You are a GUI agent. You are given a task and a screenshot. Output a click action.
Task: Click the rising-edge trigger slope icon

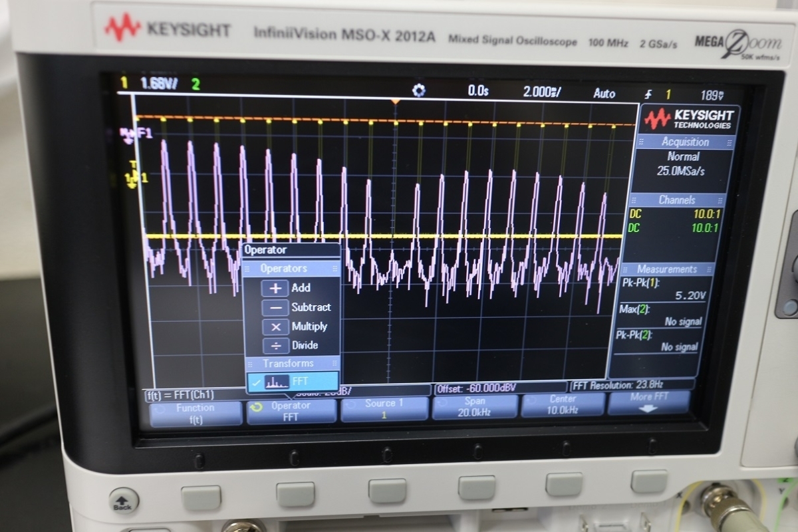pyautogui.click(x=648, y=95)
